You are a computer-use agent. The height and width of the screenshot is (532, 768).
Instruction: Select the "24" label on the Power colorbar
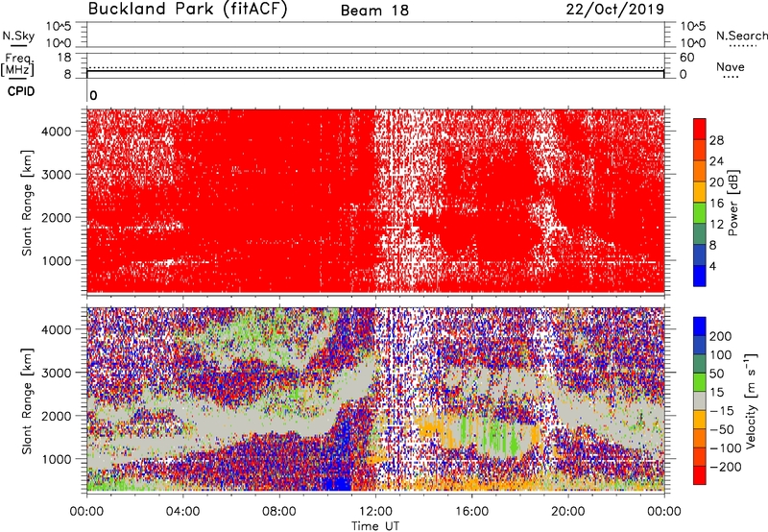tap(716, 161)
